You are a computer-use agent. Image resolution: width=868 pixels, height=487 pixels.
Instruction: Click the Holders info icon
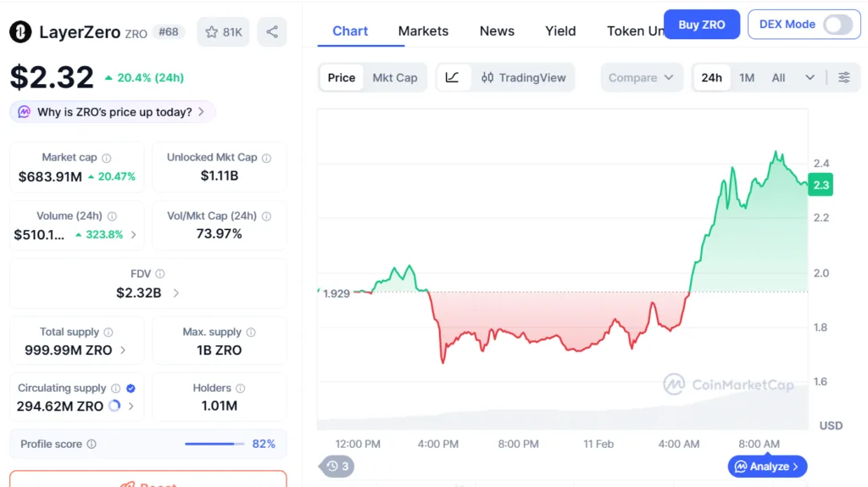click(x=240, y=389)
